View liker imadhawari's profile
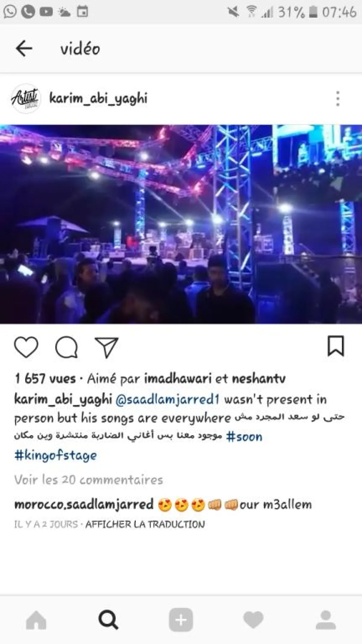 pos(178,379)
